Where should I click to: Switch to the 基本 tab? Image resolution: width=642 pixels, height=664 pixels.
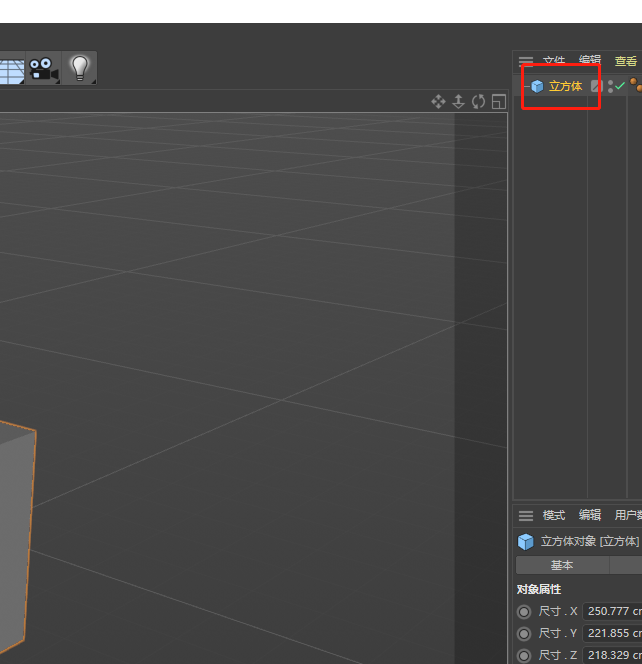click(562, 565)
